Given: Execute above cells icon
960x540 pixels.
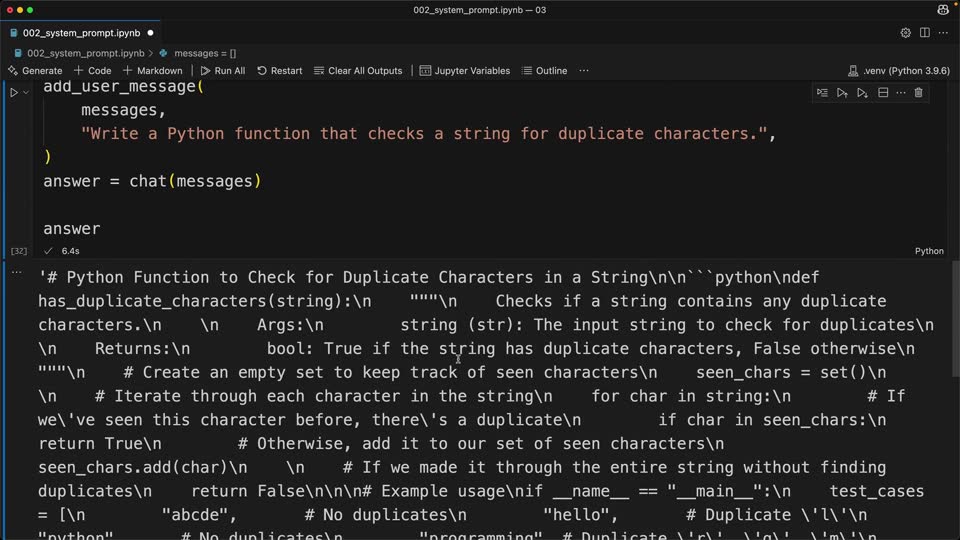Looking at the screenshot, I should point(842,92).
